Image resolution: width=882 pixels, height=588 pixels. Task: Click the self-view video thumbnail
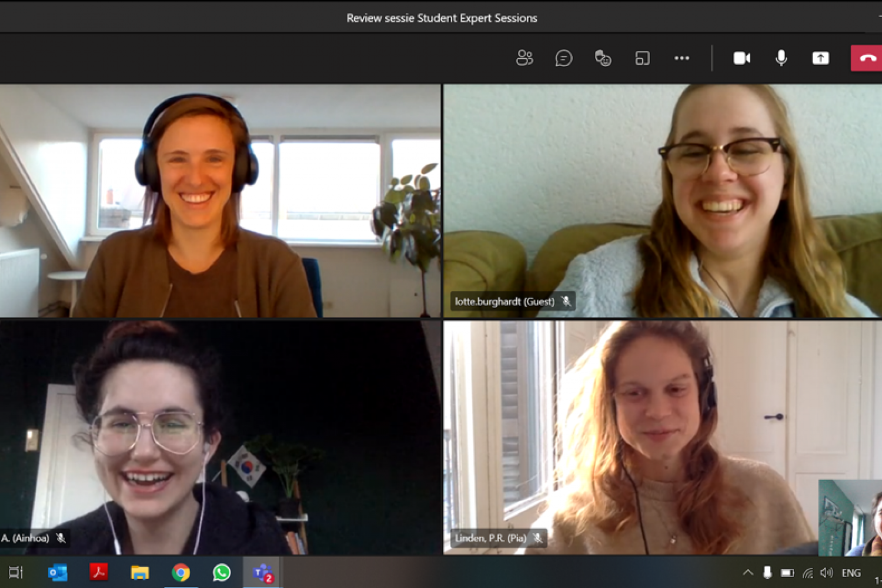click(850, 517)
